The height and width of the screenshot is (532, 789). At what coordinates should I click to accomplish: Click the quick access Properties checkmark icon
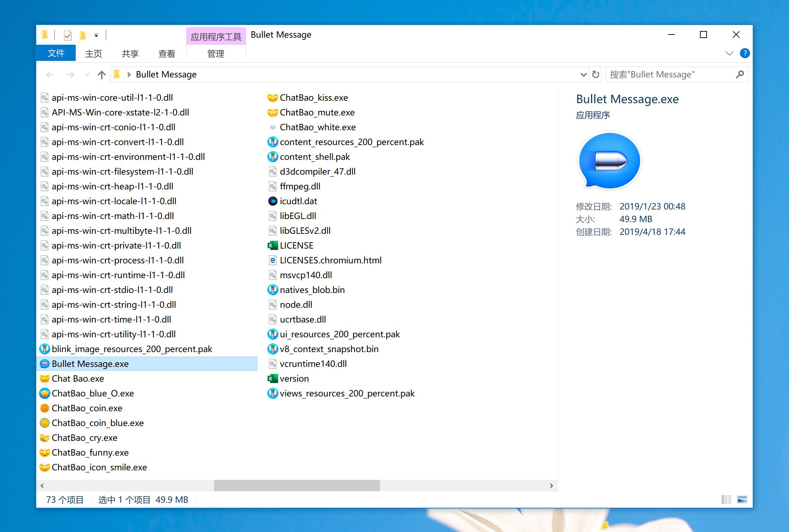[68, 35]
